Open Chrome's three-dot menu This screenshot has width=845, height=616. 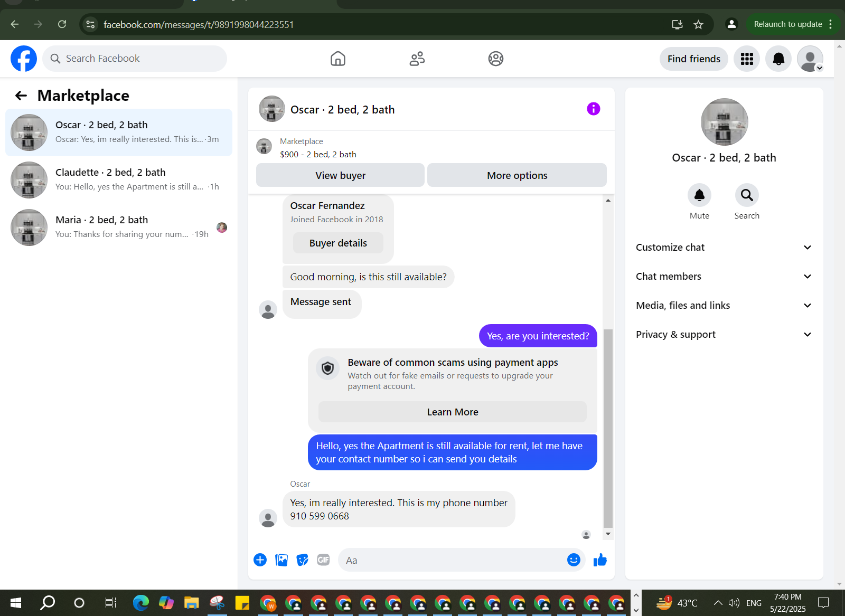click(831, 24)
